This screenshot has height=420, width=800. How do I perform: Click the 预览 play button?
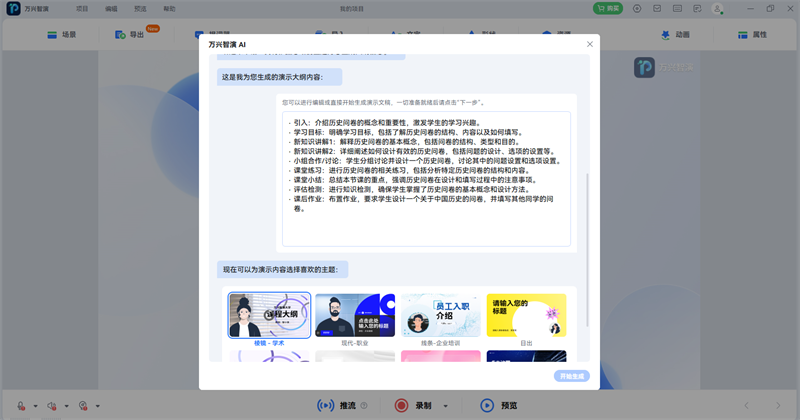tap(487, 405)
